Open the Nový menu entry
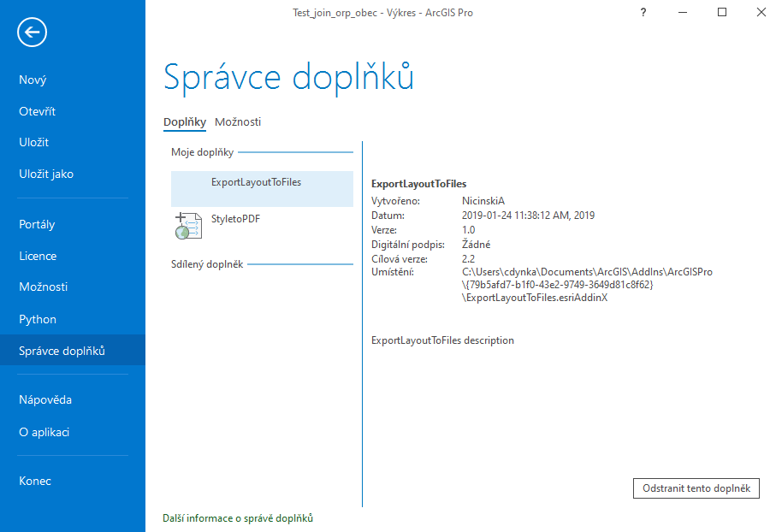The image size is (776, 532). (33, 80)
